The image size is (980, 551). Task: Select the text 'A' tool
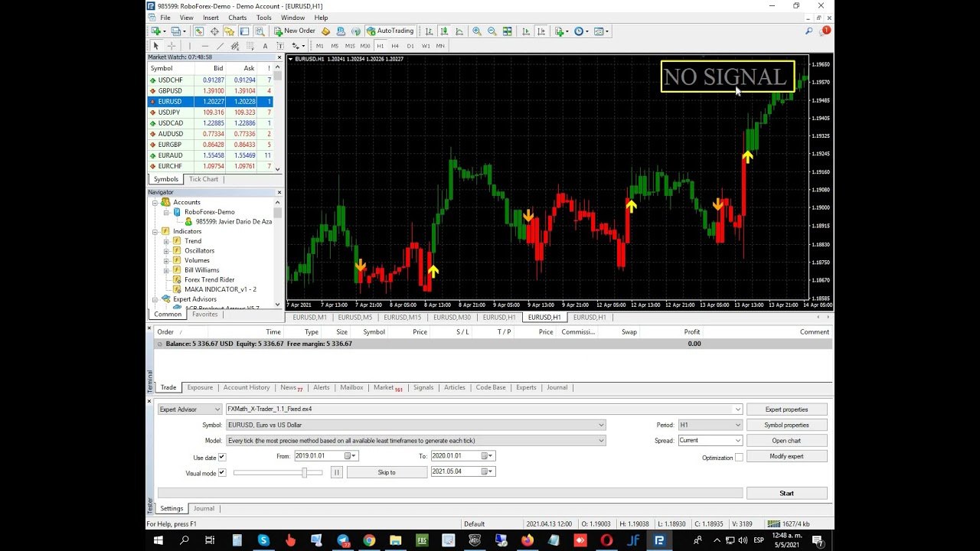coord(265,46)
